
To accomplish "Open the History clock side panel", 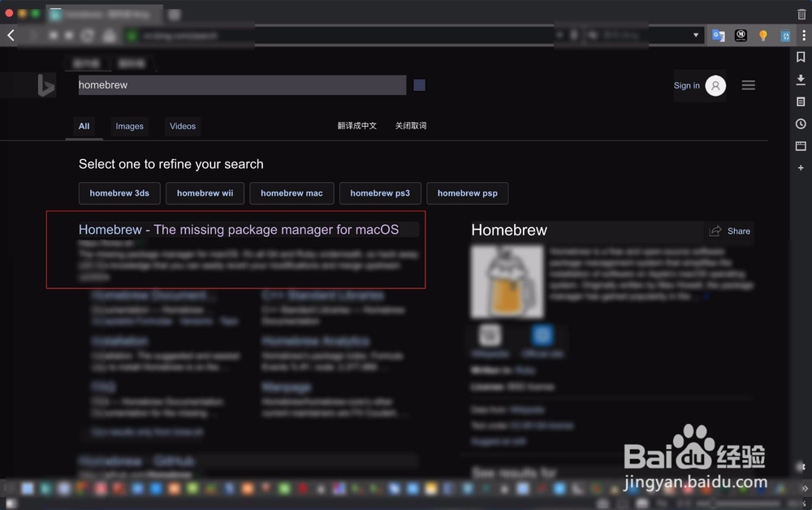I will pos(801,123).
